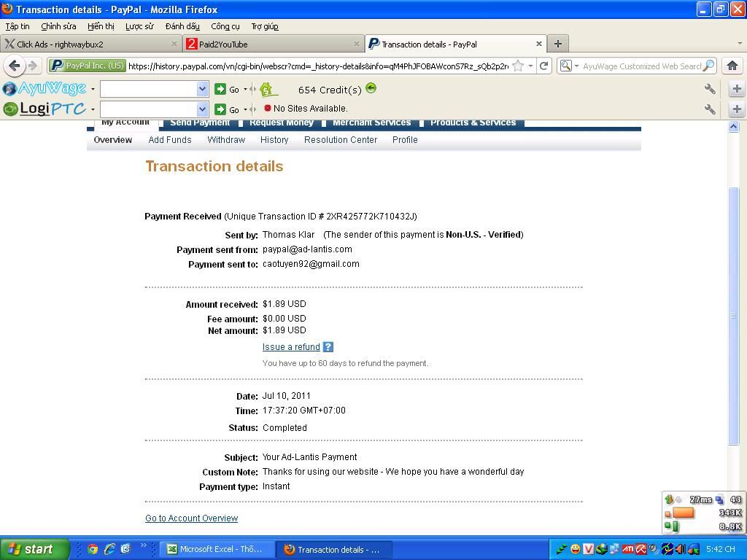Go to the History subtab
The image size is (747, 560).
pyautogui.click(x=274, y=140)
